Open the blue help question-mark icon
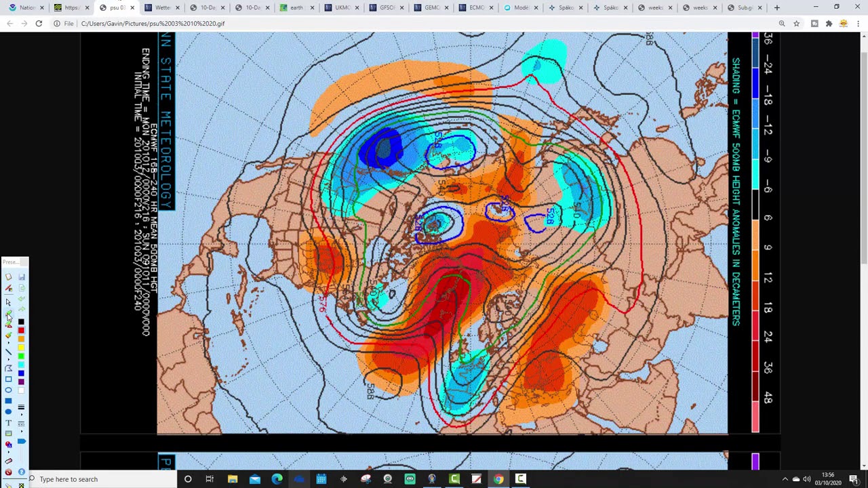 point(22,472)
